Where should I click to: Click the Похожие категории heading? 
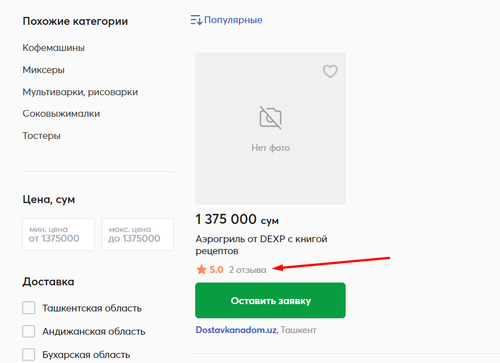[x=75, y=21]
